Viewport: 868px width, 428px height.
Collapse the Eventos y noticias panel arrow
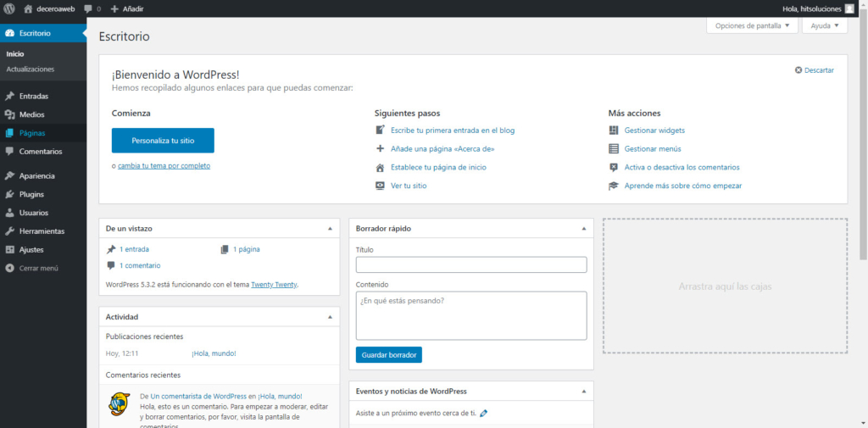(x=583, y=391)
